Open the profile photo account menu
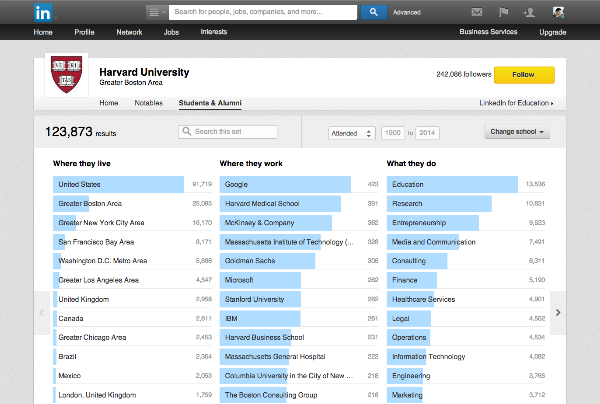The image size is (600, 404). [558, 12]
